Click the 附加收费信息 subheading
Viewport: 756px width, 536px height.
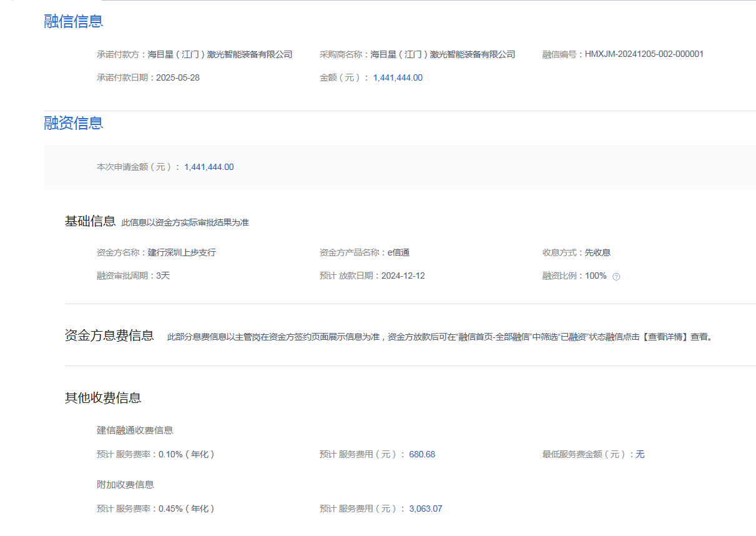125,485
